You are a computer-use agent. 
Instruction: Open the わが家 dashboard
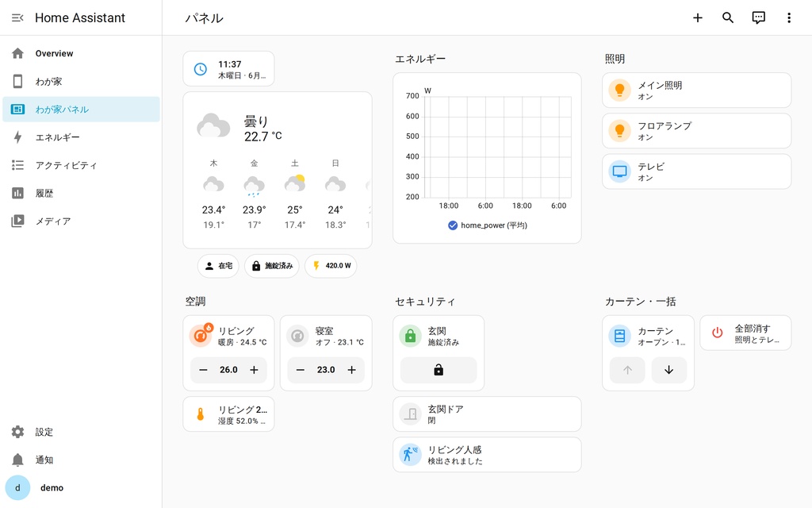click(82, 82)
